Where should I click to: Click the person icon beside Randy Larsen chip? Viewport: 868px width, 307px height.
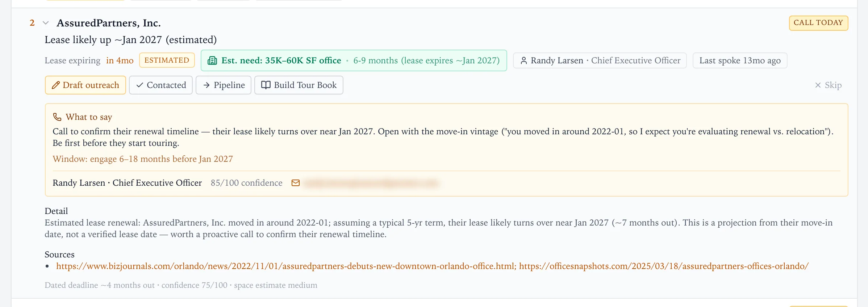point(523,60)
